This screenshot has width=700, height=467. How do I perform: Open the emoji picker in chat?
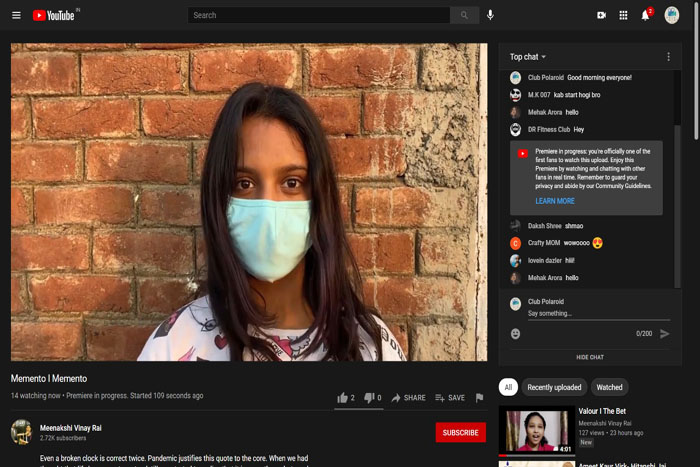click(515, 334)
